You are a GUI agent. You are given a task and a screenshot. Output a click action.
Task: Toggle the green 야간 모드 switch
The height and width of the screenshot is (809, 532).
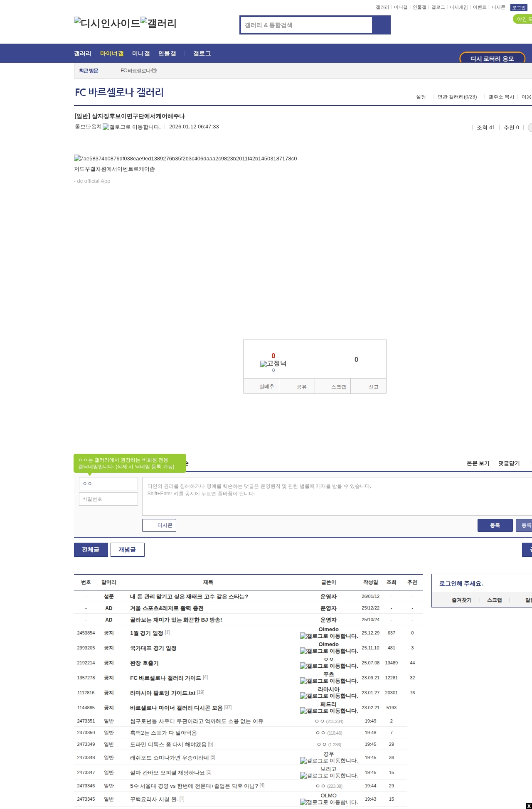coord(523,19)
